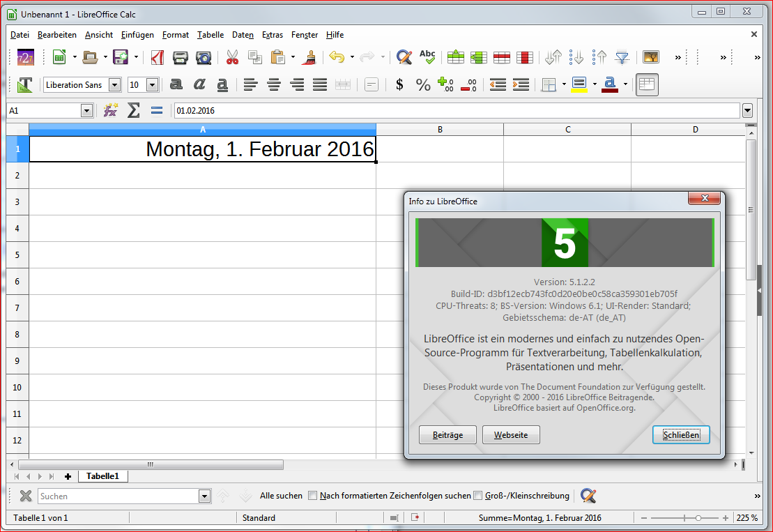Toggle bold text formatting
This screenshot has height=532, width=773.
(x=176, y=85)
